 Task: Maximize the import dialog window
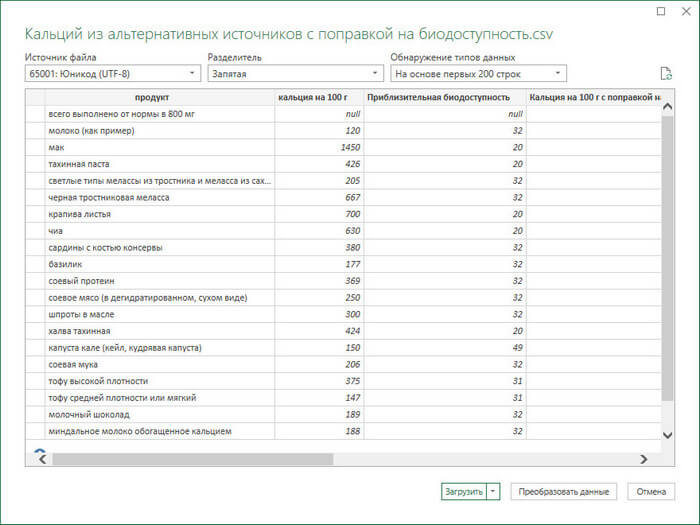[661, 11]
